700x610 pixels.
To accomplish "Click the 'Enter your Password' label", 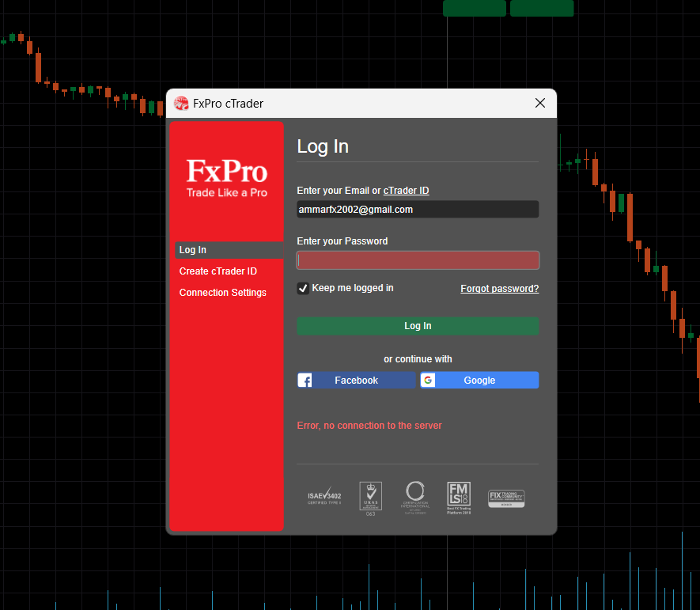I will [342, 241].
